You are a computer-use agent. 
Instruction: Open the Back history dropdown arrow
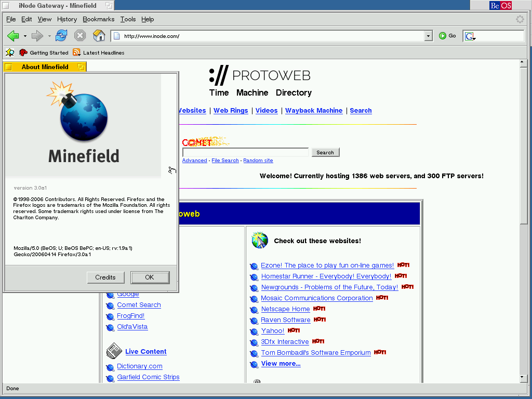click(x=25, y=36)
